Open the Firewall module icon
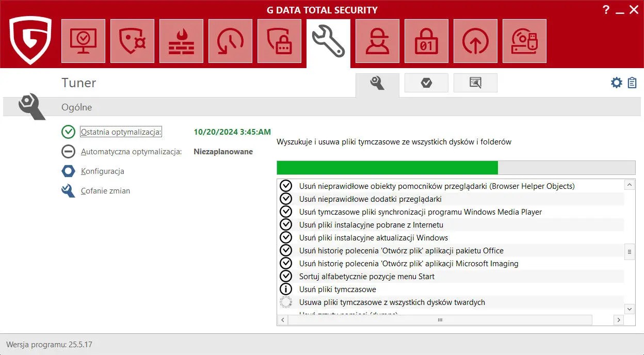 tap(181, 41)
